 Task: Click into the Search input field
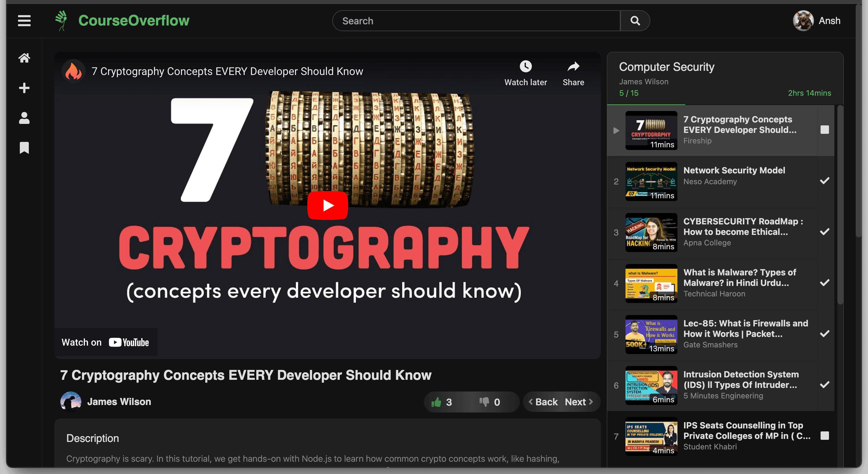point(476,21)
